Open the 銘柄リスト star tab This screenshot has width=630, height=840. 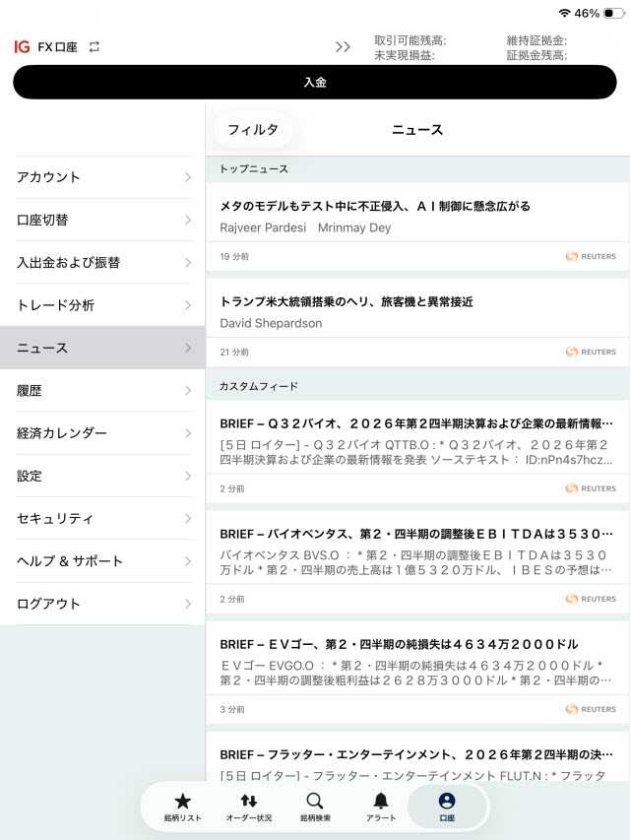(183, 808)
